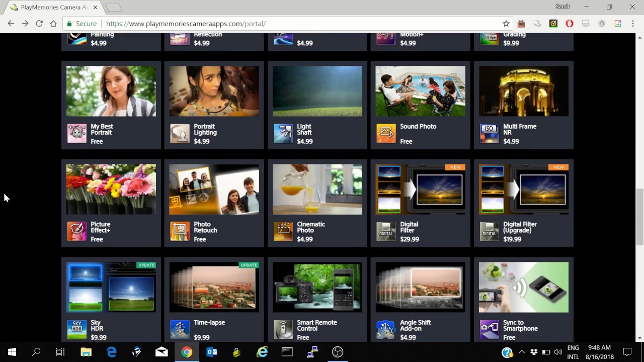The width and height of the screenshot is (644, 362).
Task: Reload the page
Action: [x=39, y=24]
